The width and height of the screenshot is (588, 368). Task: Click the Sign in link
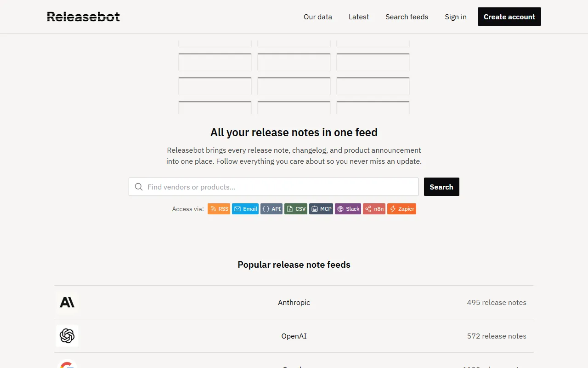pyautogui.click(x=455, y=17)
